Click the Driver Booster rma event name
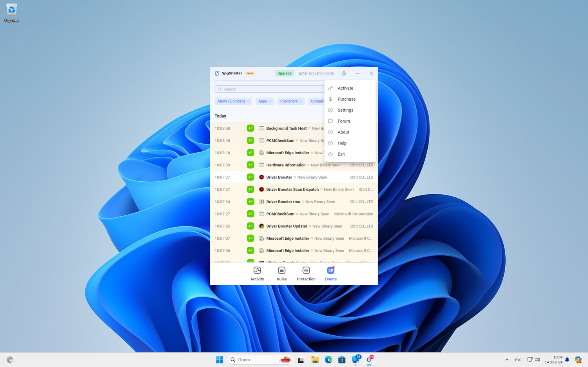The width and height of the screenshot is (588, 367). (283, 202)
